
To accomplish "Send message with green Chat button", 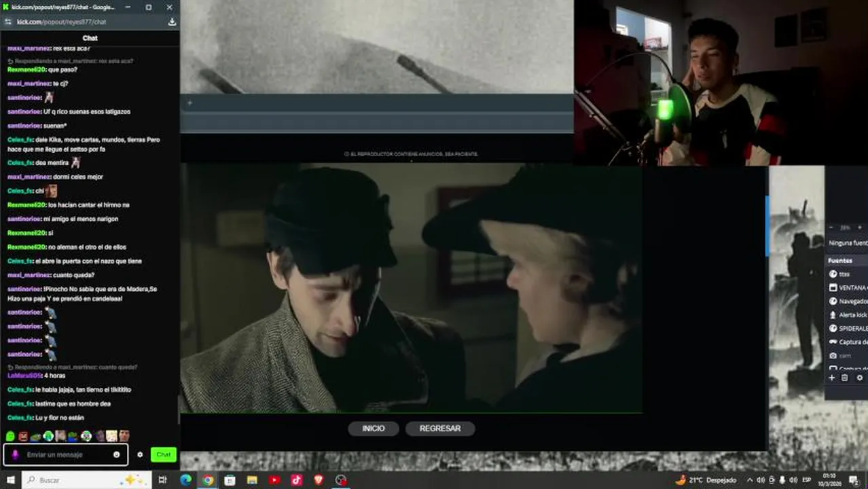I will pos(163,454).
